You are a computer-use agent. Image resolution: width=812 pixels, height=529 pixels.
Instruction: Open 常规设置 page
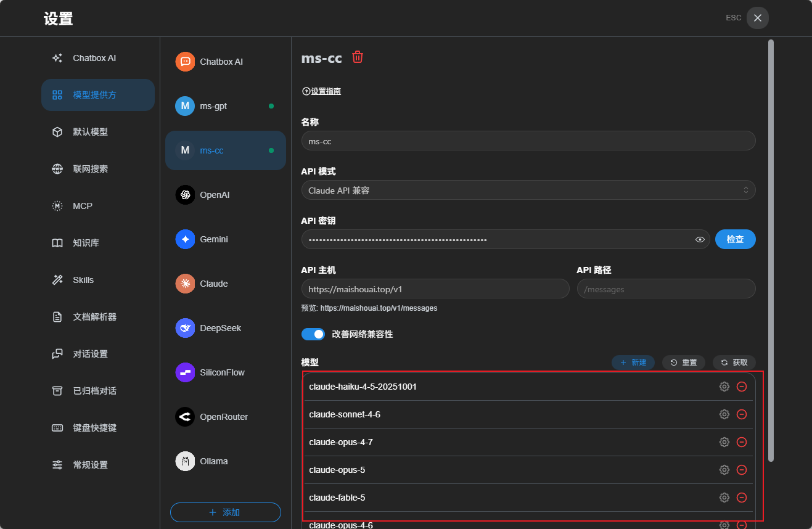[x=97, y=465]
